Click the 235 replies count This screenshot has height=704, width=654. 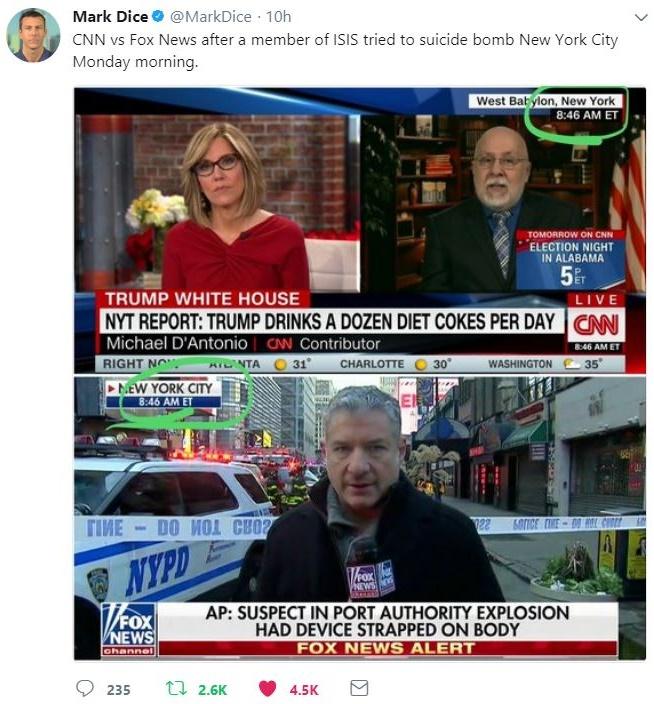click(119, 690)
